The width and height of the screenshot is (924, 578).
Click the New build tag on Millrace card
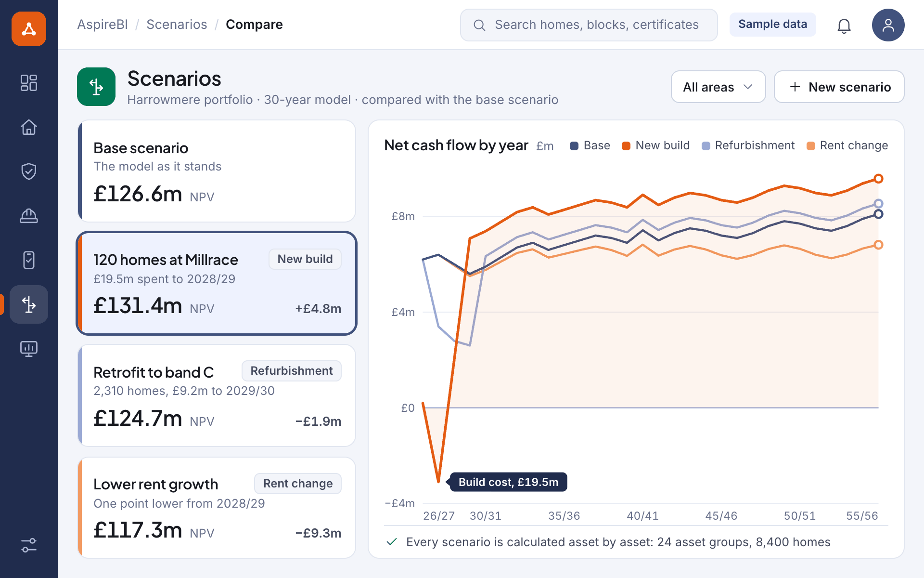pyautogui.click(x=305, y=259)
